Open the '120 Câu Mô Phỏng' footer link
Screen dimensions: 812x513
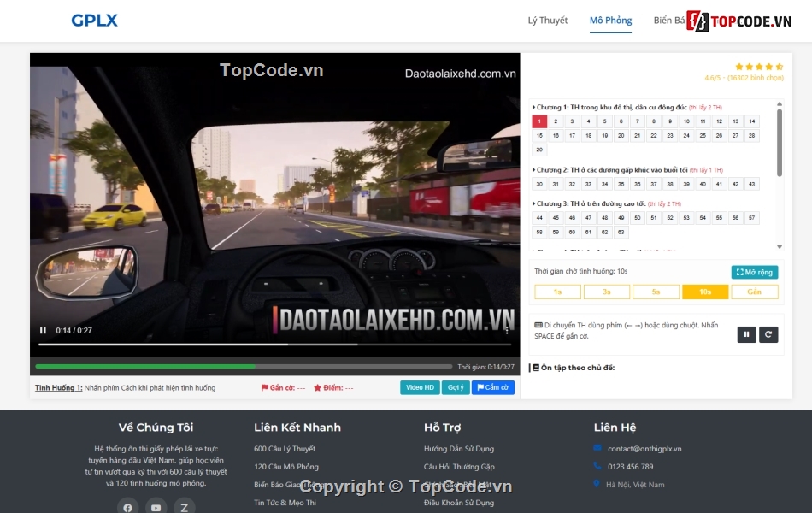click(x=285, y=467)
